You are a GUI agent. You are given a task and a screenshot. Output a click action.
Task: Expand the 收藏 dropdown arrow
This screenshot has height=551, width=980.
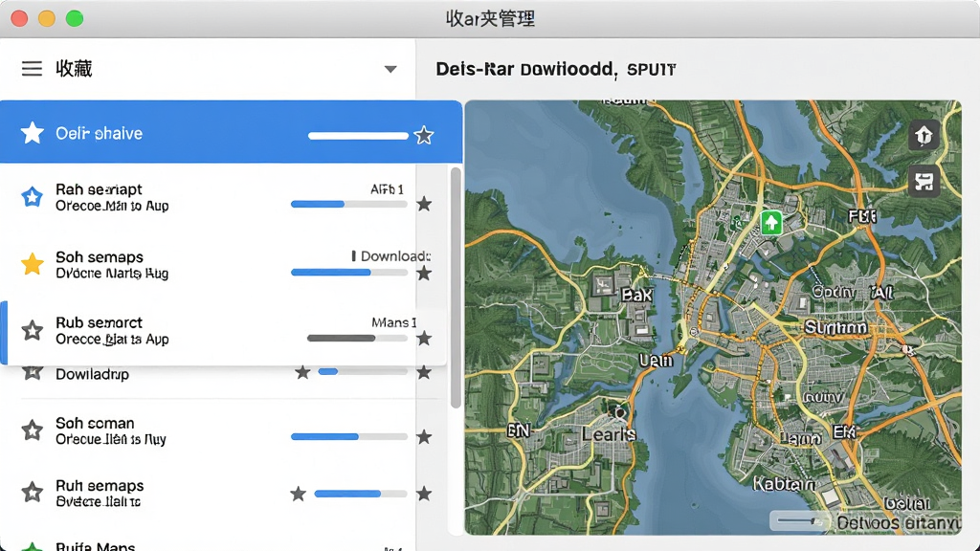tap(390, 69)
